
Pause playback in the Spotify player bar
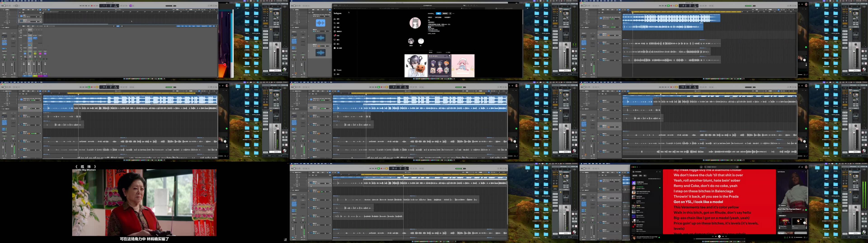[x=719, y=237]
